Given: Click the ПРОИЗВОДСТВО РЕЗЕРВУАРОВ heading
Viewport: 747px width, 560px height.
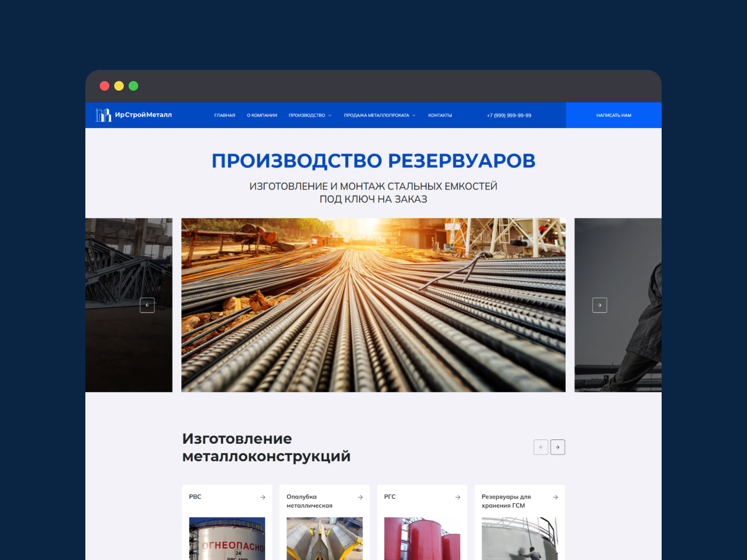Looking at the screenshot, I should [x=373, y=161].
